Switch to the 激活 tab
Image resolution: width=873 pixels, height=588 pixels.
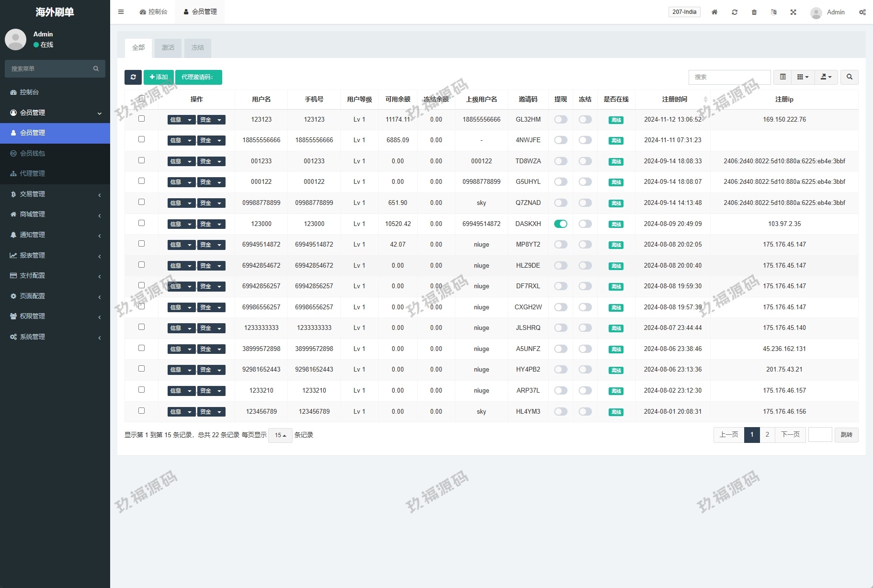pyautogui.click(x=168, y=48)
